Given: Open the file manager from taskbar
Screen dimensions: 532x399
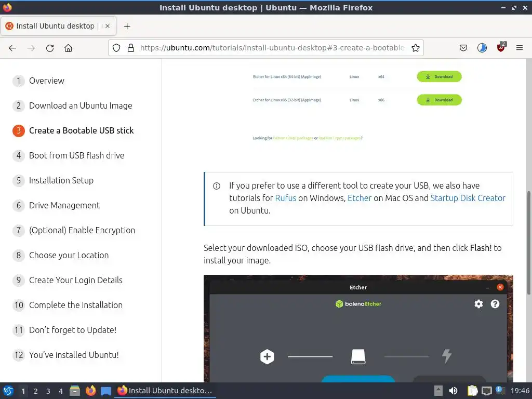Looking at the screenshot, I should (75, 391).
